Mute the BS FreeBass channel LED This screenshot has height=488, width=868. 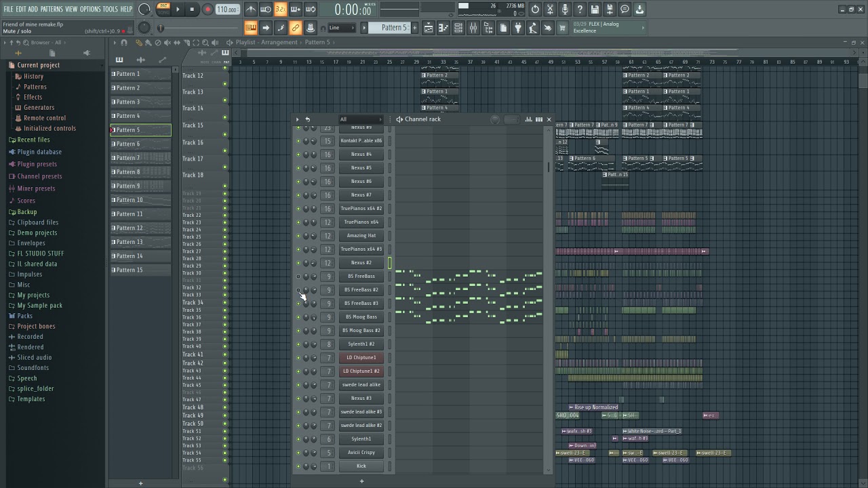(x=298, y=277)
